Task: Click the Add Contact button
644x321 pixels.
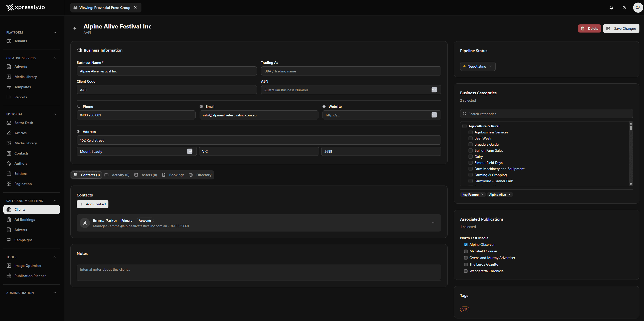Action: (92, 204)
